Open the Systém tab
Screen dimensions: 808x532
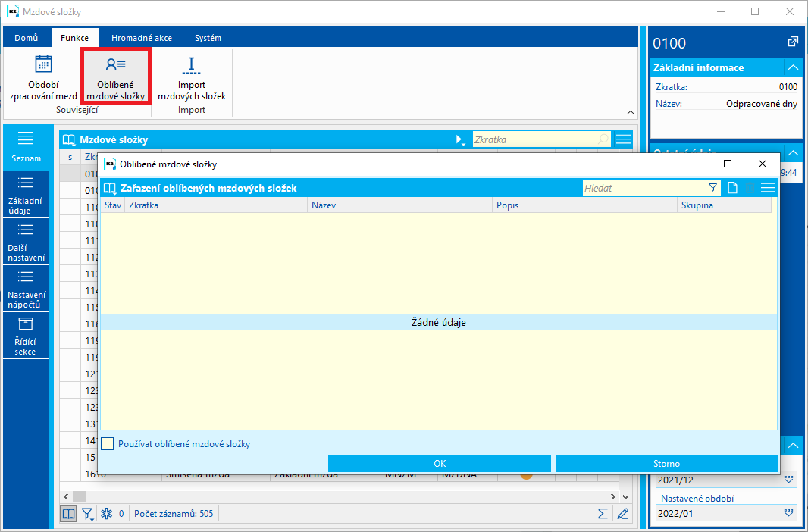coord(208,38)
